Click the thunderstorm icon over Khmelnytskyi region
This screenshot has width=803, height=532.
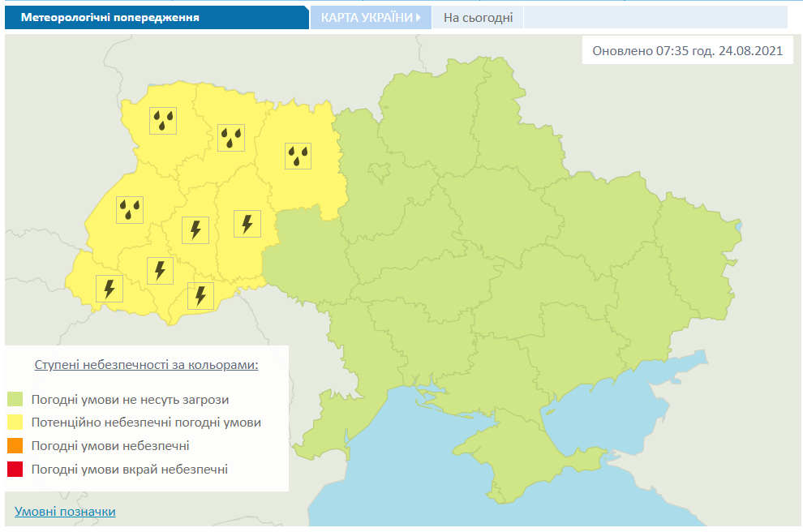pyautogui.click(x=247, y=222)
